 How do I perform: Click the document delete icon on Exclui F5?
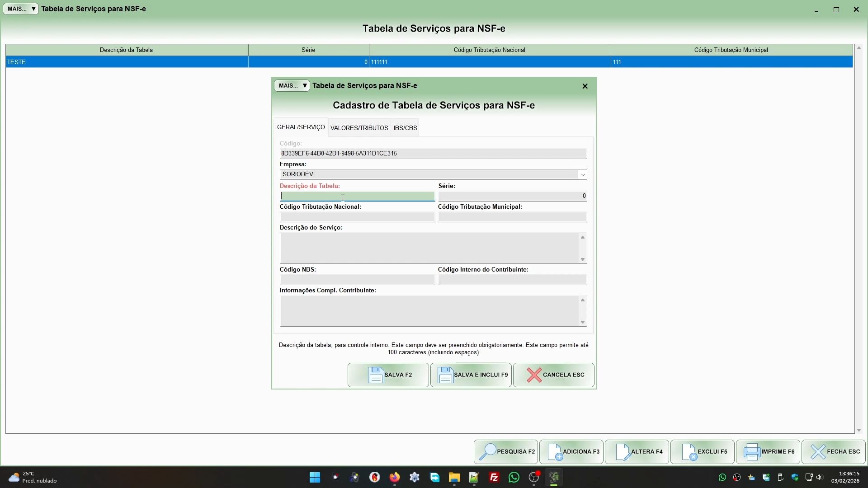(x=689, y=452)
